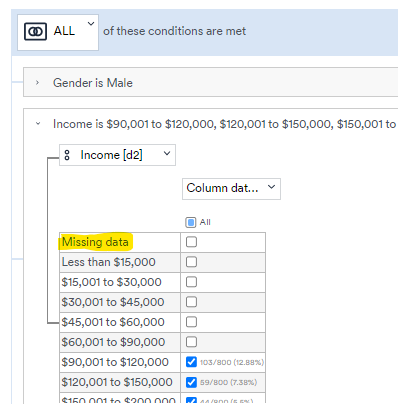Check the $30,001 to $45,000 checkbox

[x=191, y=302]
